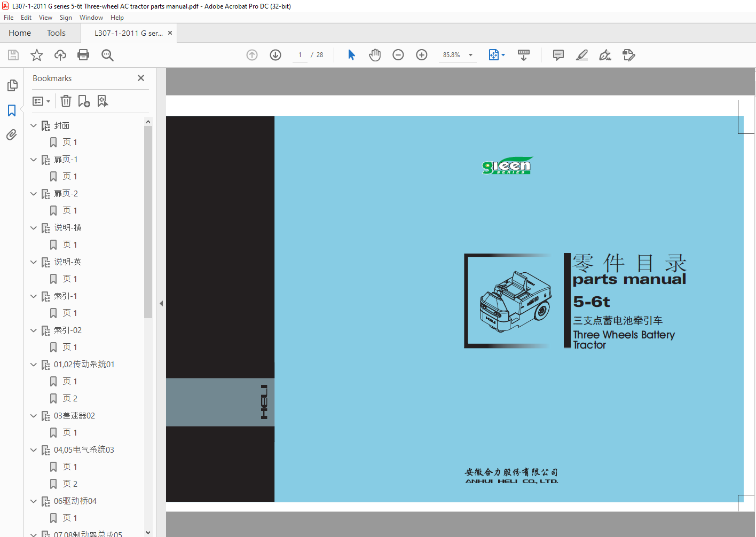The width and height of the screenshot is (756, 537).
Task: Click the star bookmark icon in toolbar
Action: tap(37, 55)
